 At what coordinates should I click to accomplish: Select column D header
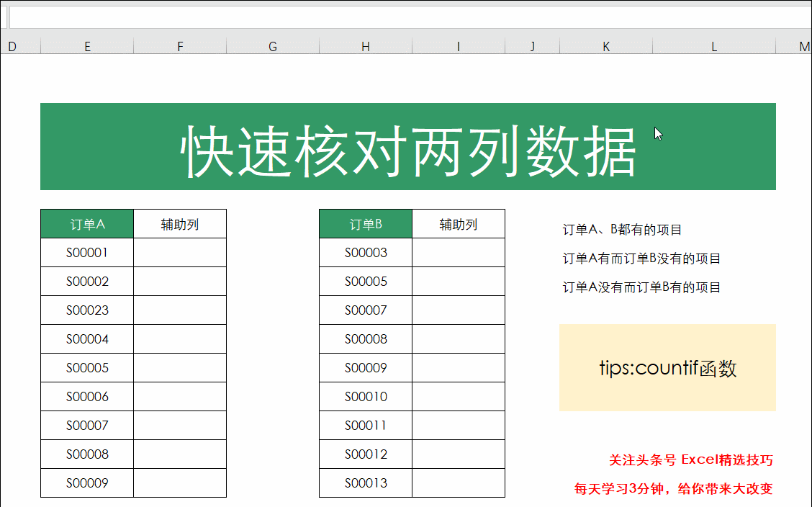coord(20,47)
